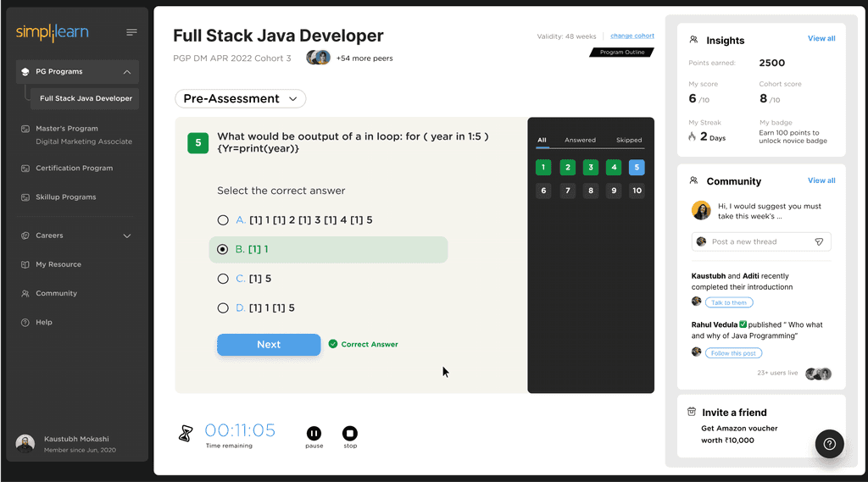The width and height of the screenshot is (868, 482).
Task: Go to question 3
Action: [x=591, y=167]
